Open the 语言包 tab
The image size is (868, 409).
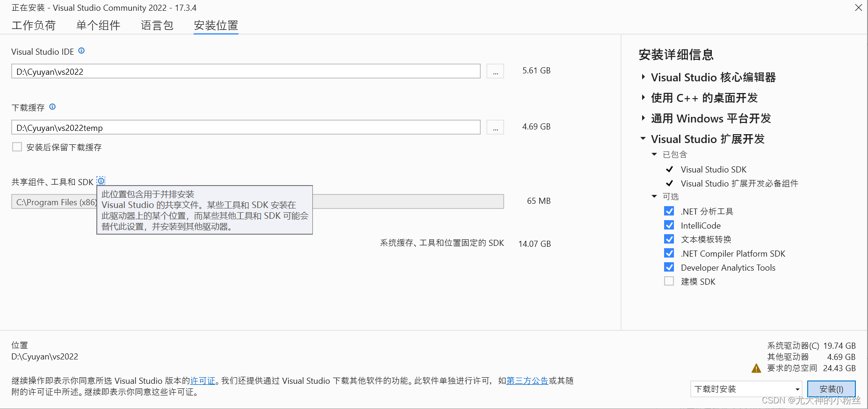157,25
